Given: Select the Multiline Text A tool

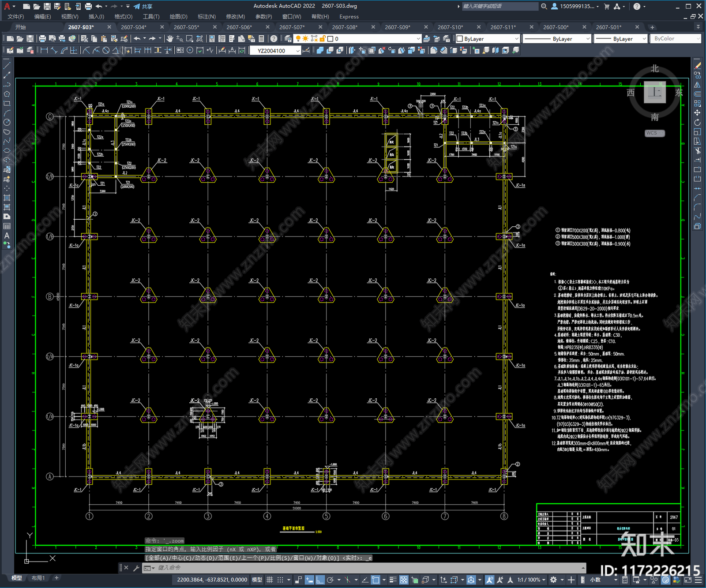Looking at the screenshot, I should pos(7,236).
